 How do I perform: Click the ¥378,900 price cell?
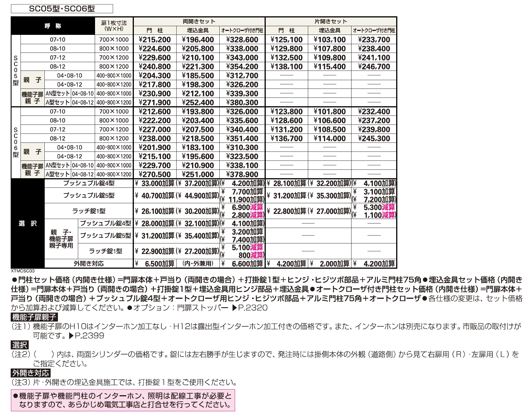point(242,175)
